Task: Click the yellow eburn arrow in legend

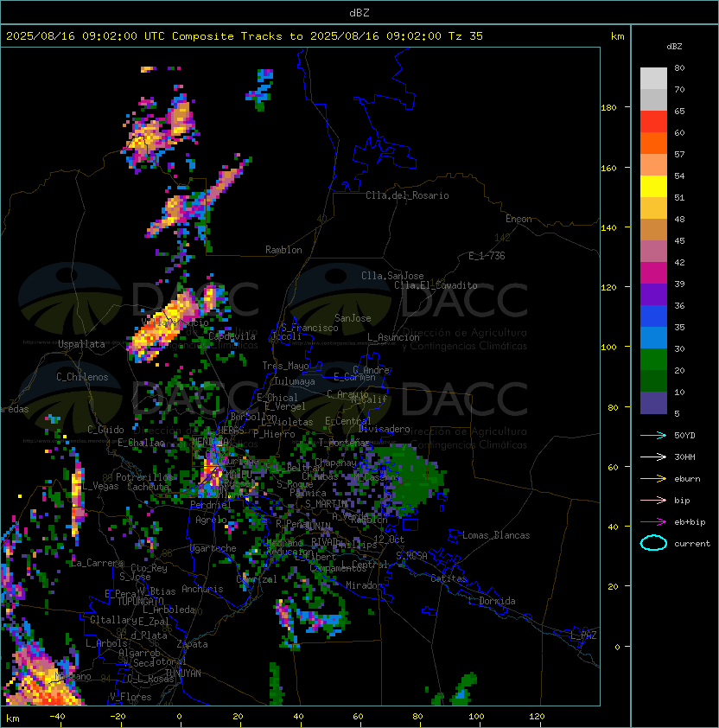Action: coord(653,479)
